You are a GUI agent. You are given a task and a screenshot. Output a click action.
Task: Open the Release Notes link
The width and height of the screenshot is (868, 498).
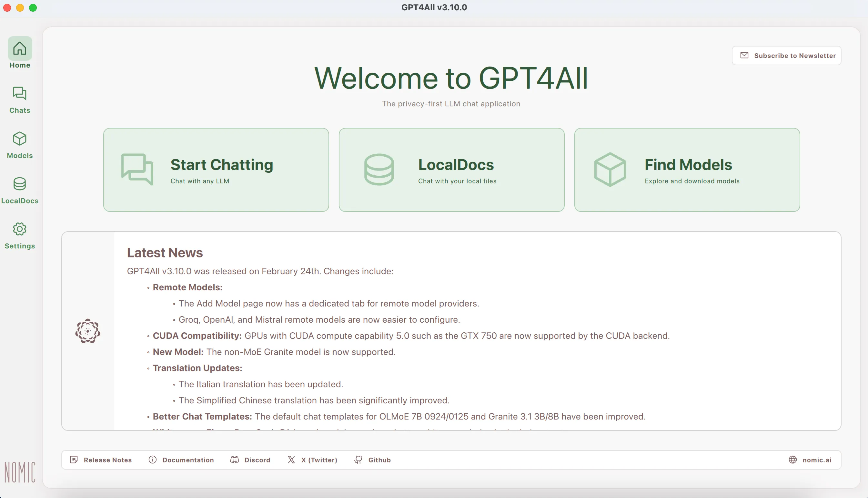tap(108, 460)
